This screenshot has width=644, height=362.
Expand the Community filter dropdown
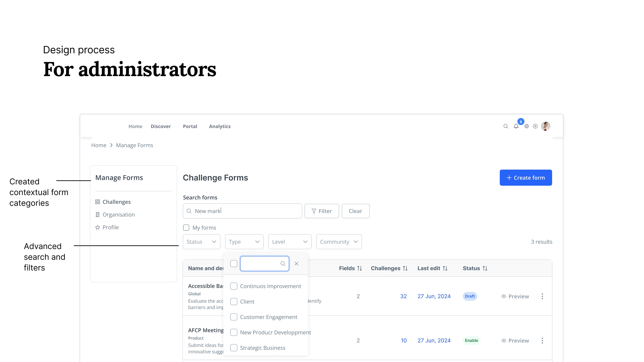(339, 242)
